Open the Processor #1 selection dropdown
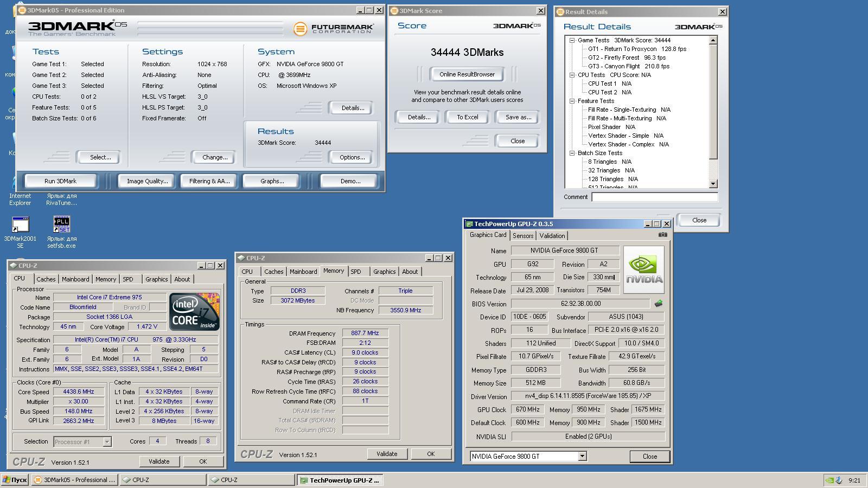 point(107,442)
